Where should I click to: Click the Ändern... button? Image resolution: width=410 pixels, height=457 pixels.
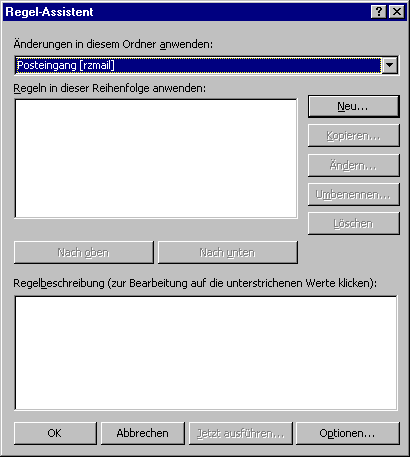[354, 165]
